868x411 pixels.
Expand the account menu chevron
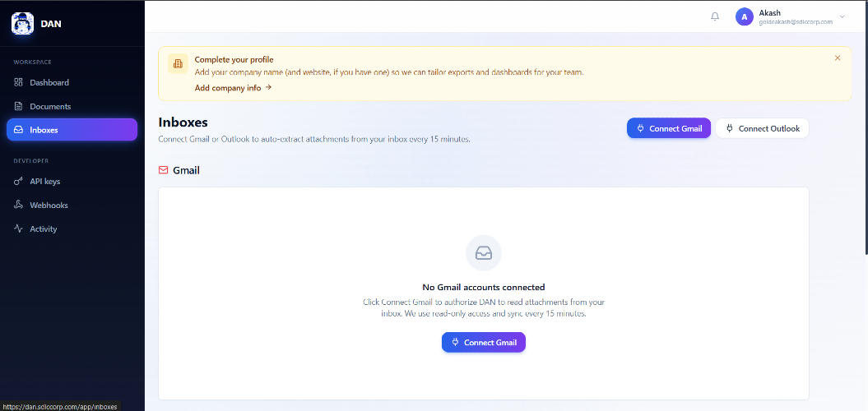[x=842, y=16]
